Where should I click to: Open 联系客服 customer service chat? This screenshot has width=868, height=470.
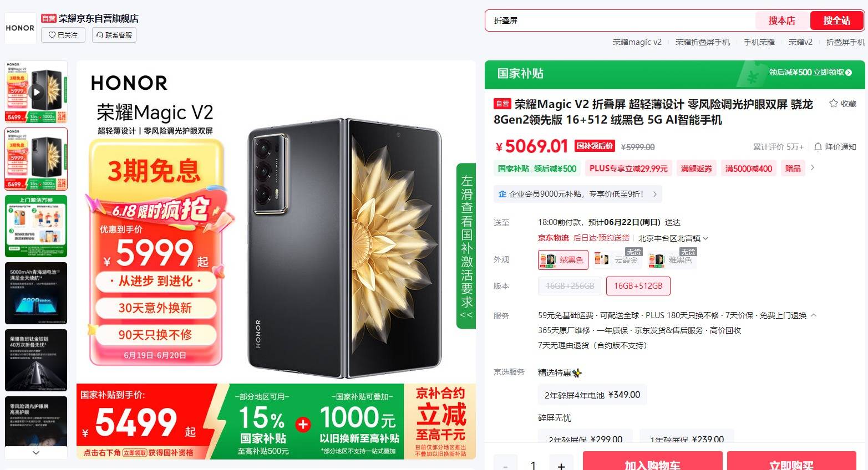coord(114,35)
